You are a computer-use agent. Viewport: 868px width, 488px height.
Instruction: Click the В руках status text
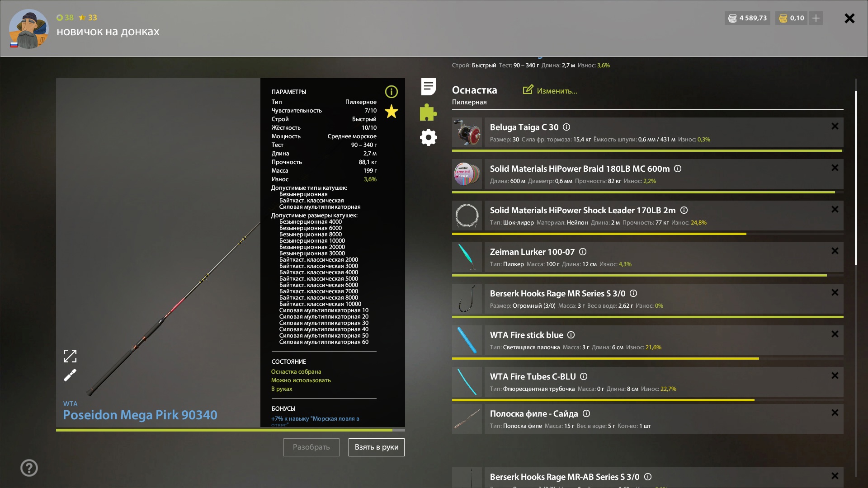(282, 389)
